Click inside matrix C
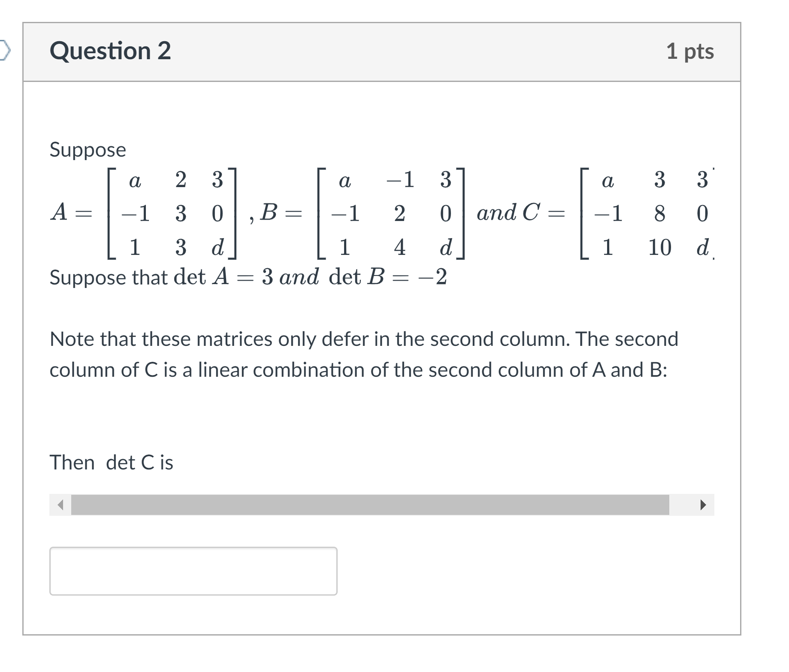 [x=647, y=213]
